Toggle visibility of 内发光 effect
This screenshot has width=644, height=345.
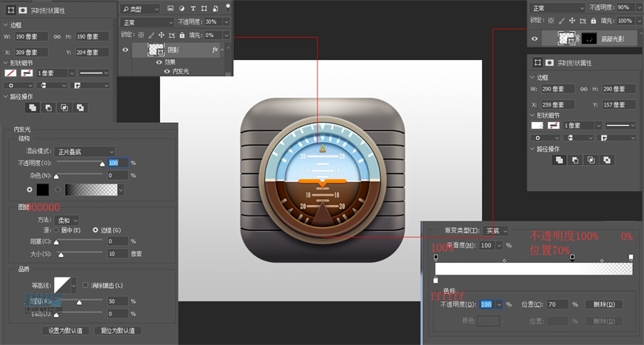[x=167, y=71]
